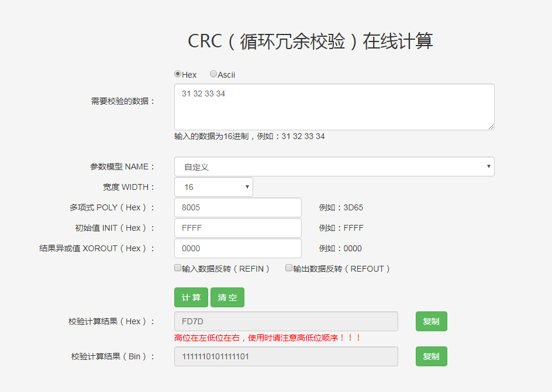Viewport: 552px width, 392px height.
Task: Click the Hex result field showing FD7D
Action: point(286,321)
